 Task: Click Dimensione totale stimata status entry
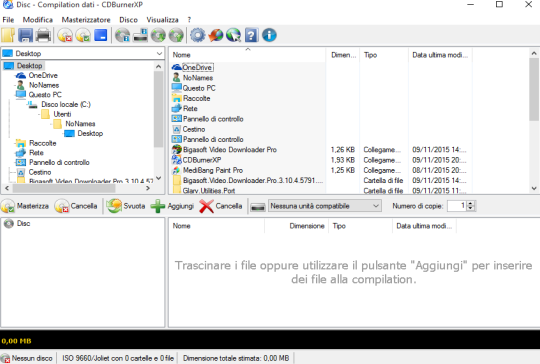[236, 358]
